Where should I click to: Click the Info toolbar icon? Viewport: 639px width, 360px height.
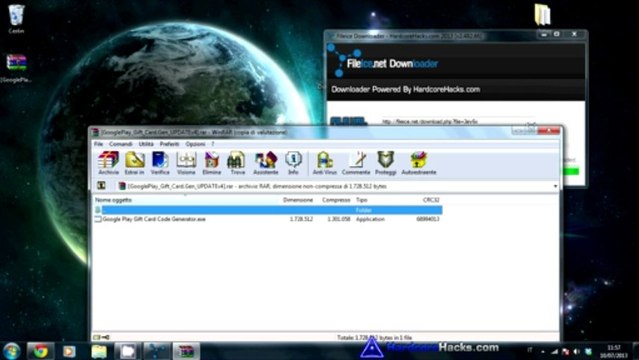click(293, 163)
